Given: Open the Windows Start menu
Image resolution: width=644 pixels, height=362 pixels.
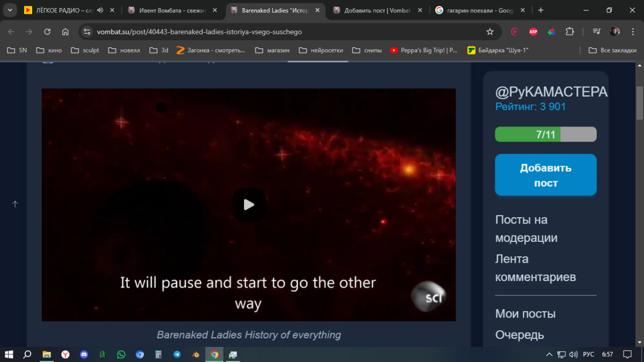Looking at the screenshot, I should click(9, 354).
